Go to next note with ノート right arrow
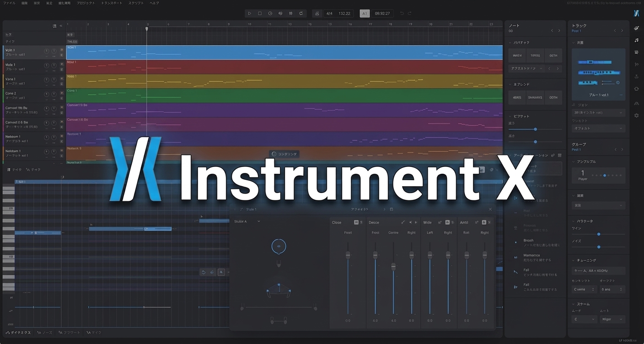This screenshot has height=344, width=644. pos(559,31)
